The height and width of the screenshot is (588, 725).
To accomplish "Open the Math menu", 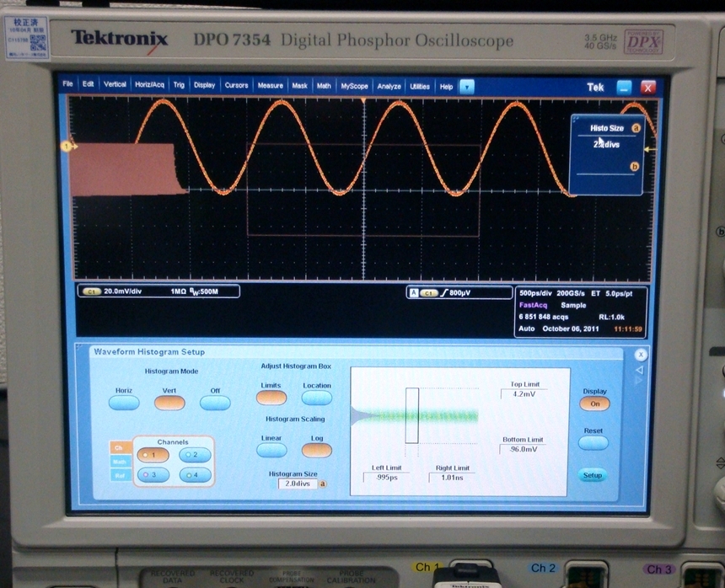I will (324, 86).
